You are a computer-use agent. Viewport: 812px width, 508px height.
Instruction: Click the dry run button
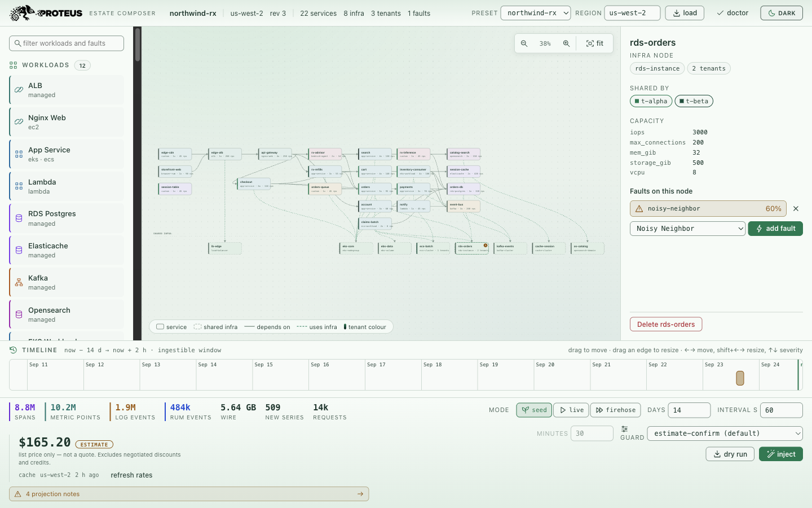click(730, 454)
